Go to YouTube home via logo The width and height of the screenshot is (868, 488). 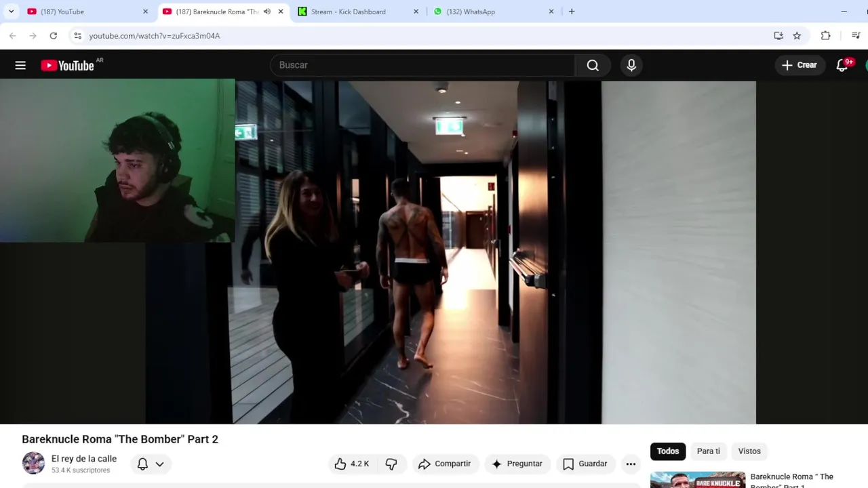pos(67,65)
